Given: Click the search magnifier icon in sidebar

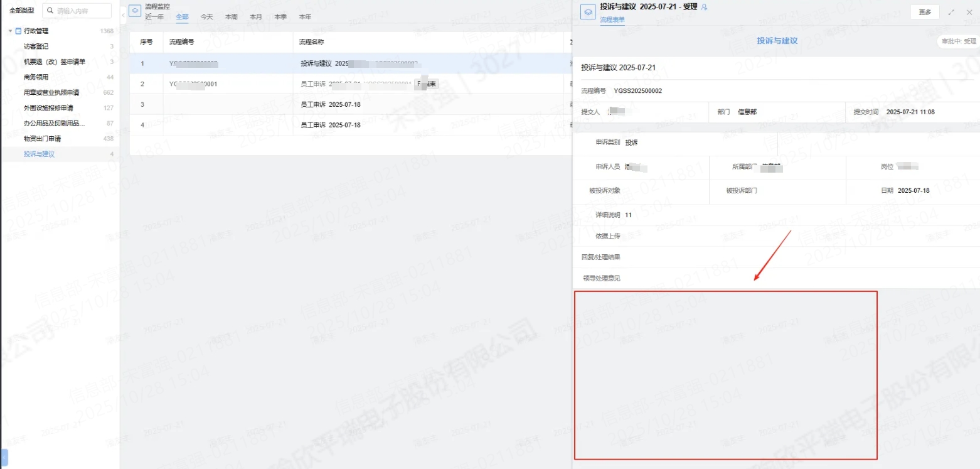Looking at the screenshot, I should click(x=50, y=11).
